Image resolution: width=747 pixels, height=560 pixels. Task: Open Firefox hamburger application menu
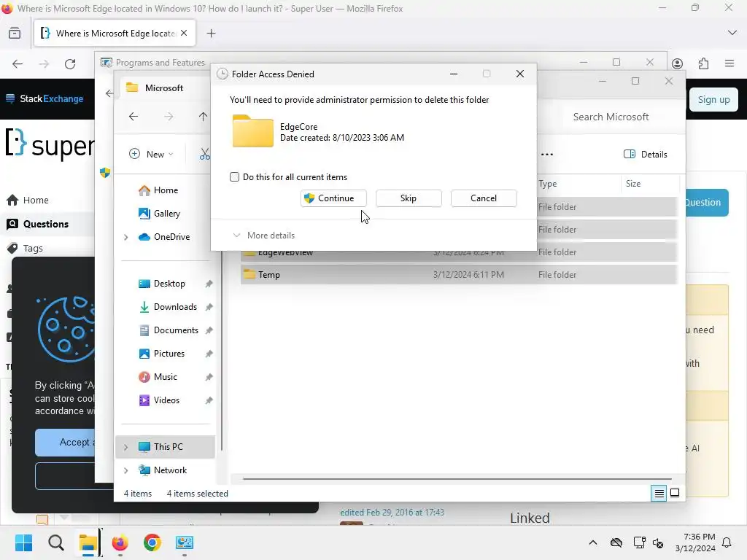click(729, 63)
